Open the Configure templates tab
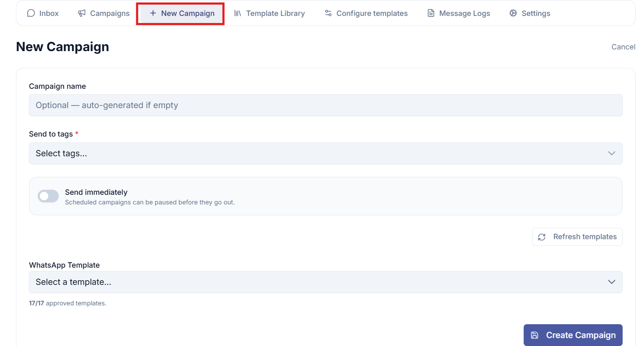Screen dimensions: 644x346 click(366, 13)
